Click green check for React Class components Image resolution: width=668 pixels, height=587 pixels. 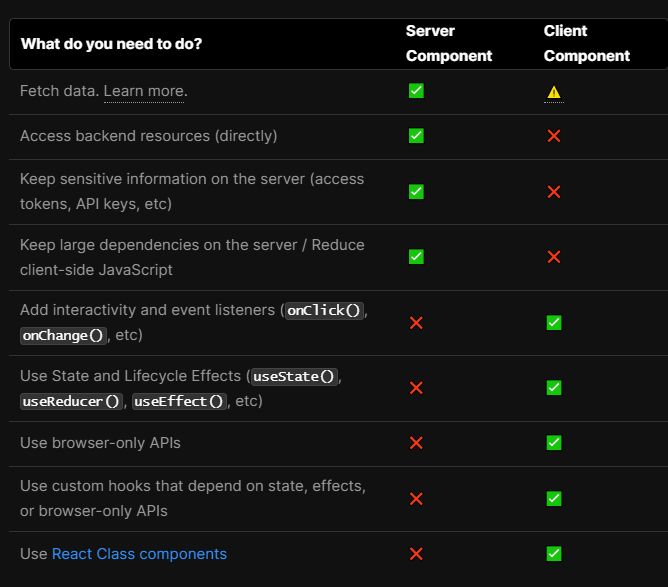click(554, 554)
